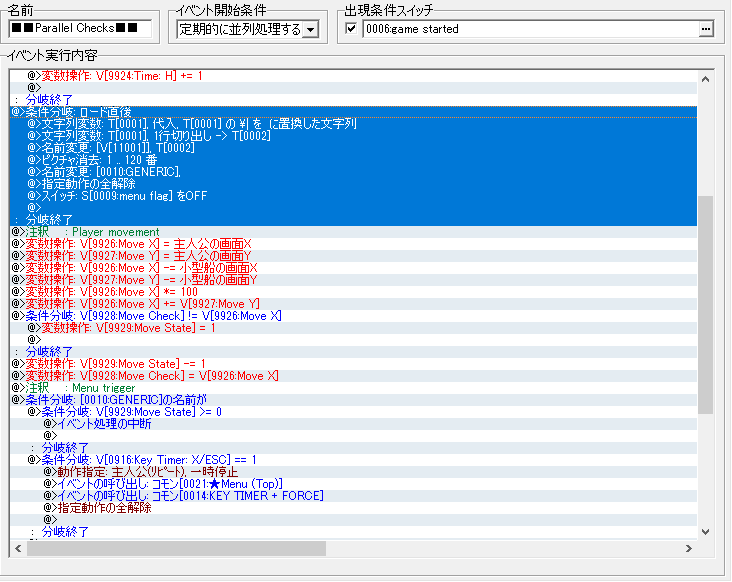
Task: Select line V[9926:Move X] = 主人公の画面X
Action: tap(353, 244)
